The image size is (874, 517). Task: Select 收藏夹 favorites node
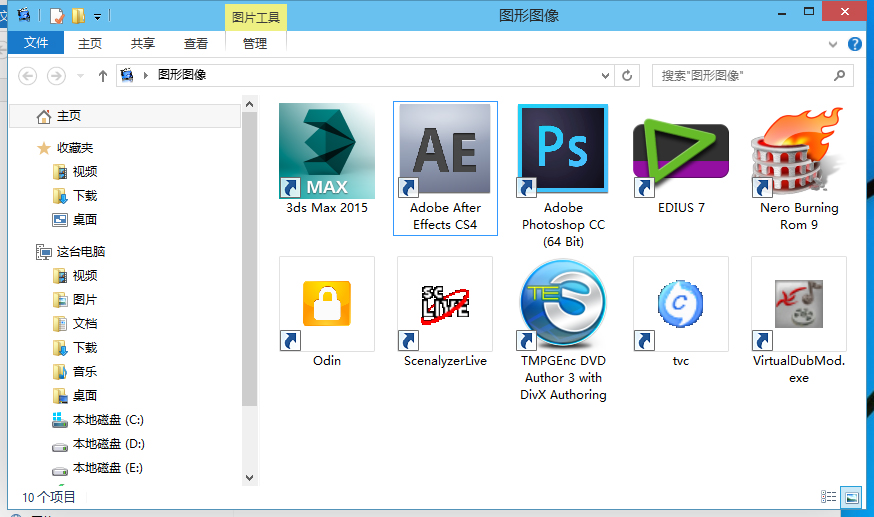pyautogui.click(x=65, y=148)
